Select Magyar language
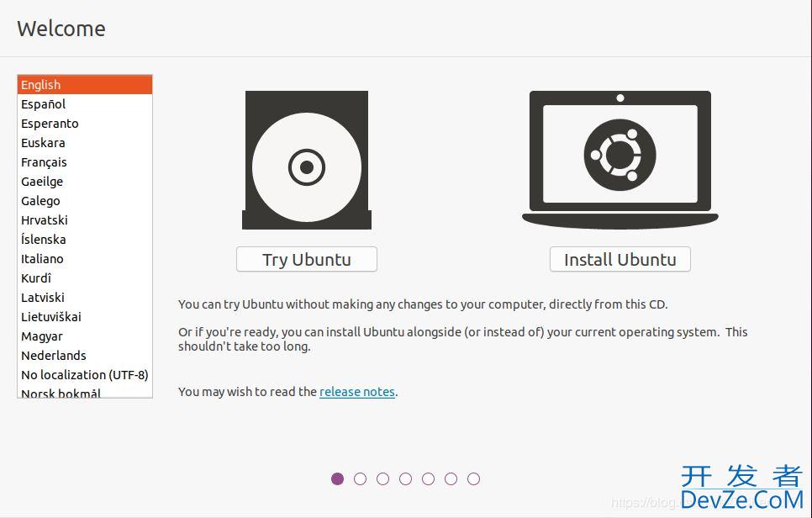The height and width of the screenshot is (518, 812). (x=85, y=336)
